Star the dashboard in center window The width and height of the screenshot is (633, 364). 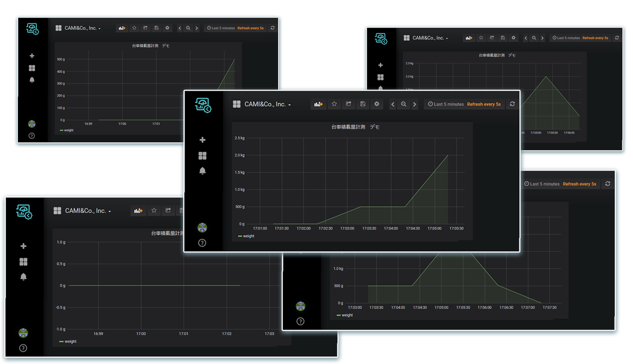(x=334, y=104)
